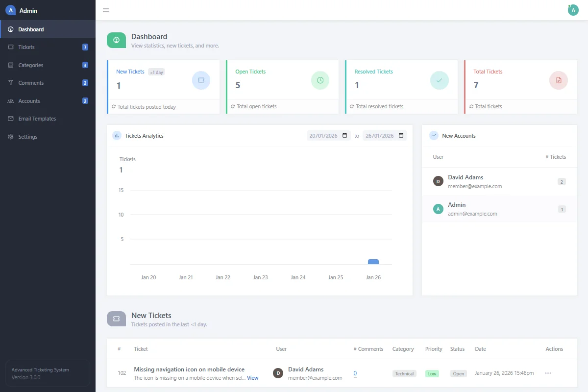Click the Settings gear icon in sidebar

(11, 137)
